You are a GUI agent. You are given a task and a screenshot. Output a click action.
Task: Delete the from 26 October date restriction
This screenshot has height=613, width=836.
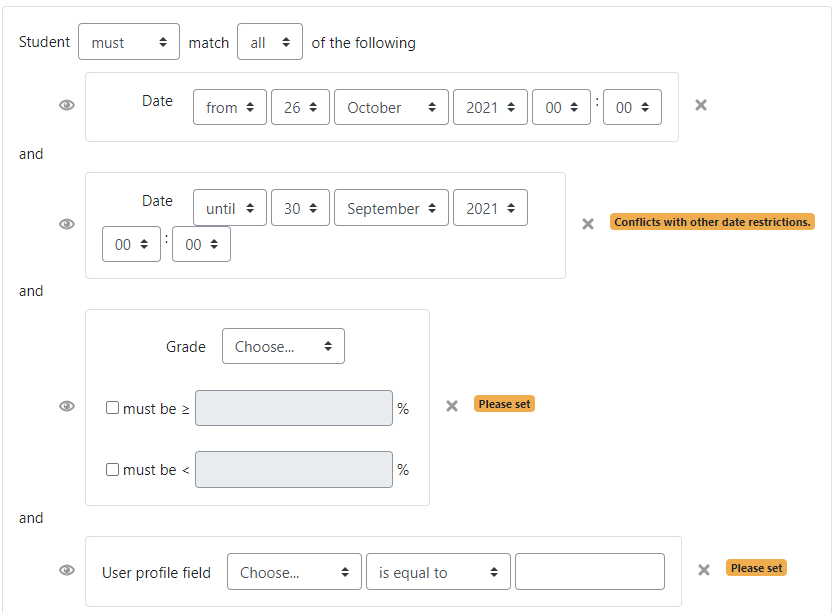click(701, 105)
